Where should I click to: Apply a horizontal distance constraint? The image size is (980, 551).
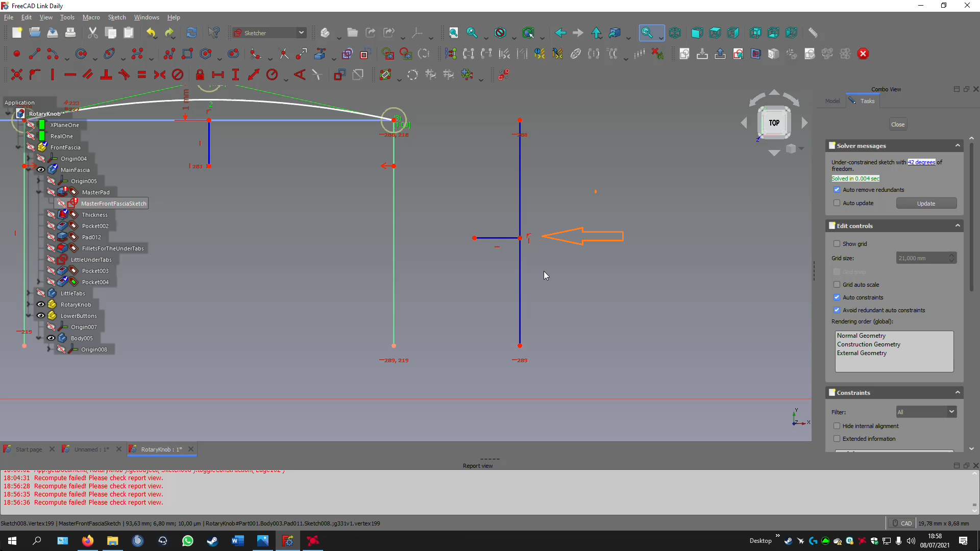218,74
